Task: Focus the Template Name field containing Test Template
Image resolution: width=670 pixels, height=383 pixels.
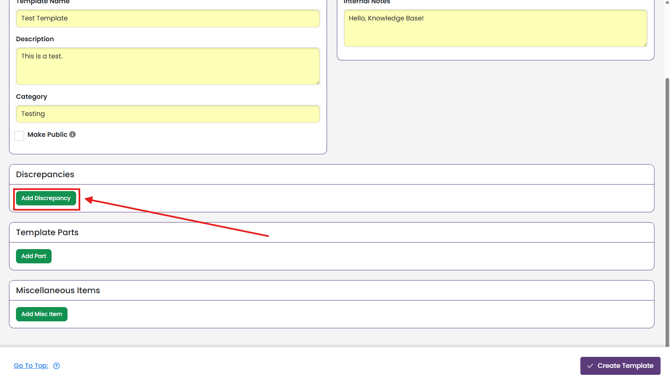Action: [x=168, y=18]
